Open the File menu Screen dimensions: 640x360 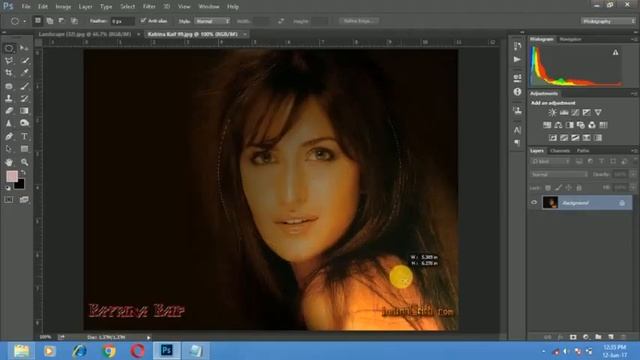coord(26,7)
